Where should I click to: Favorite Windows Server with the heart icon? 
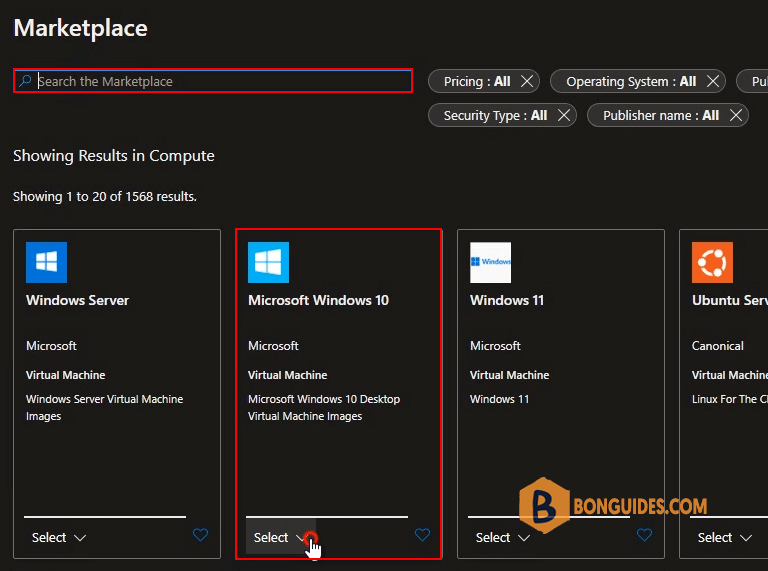pyautogui.click(x=200, y=535)
